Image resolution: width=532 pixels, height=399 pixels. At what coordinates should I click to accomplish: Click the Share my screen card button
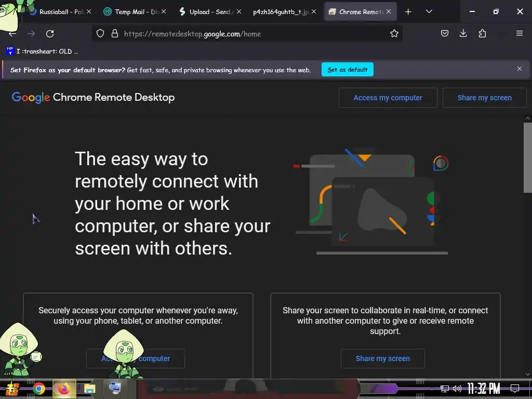coord(383,358)
